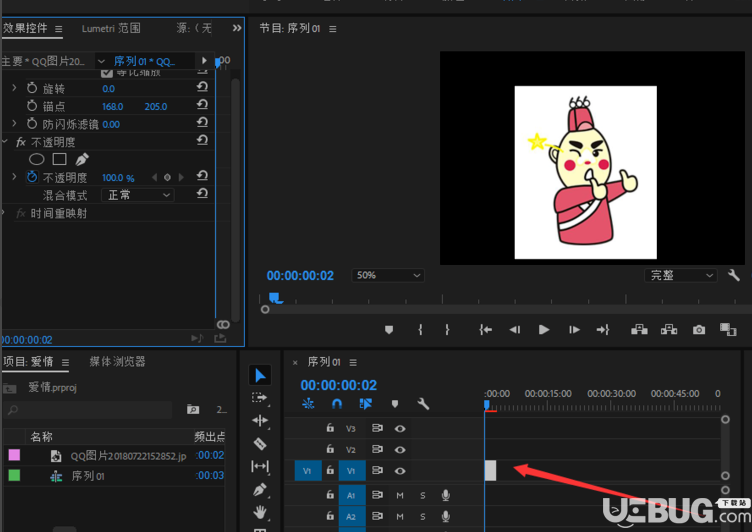752x532 pixels.
Task: Toggle sync lock on track V2
Action: click(x=377, y=449)
